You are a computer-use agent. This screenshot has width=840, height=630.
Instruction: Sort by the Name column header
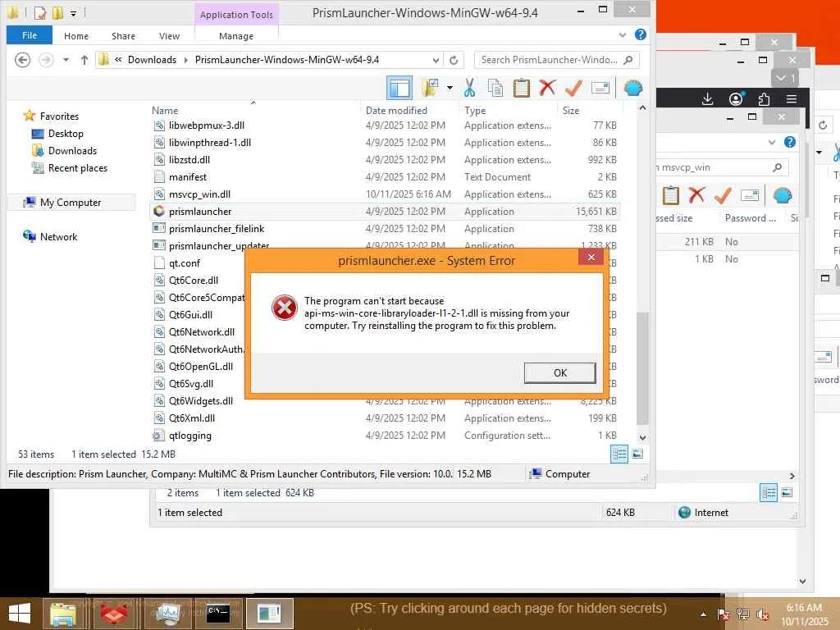point(164,111)
